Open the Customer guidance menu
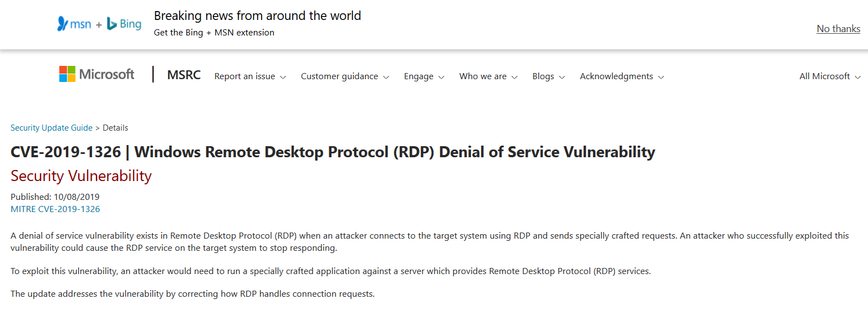 [339, 76]
